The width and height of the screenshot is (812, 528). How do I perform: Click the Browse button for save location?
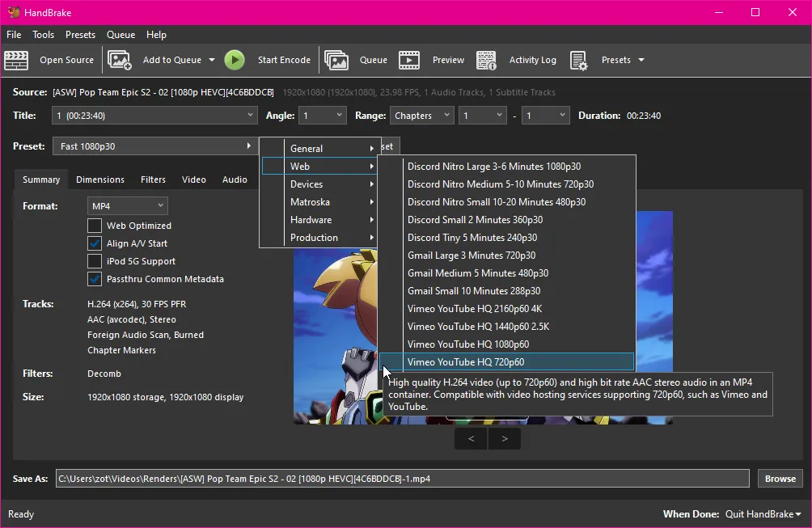pos(779,478)
